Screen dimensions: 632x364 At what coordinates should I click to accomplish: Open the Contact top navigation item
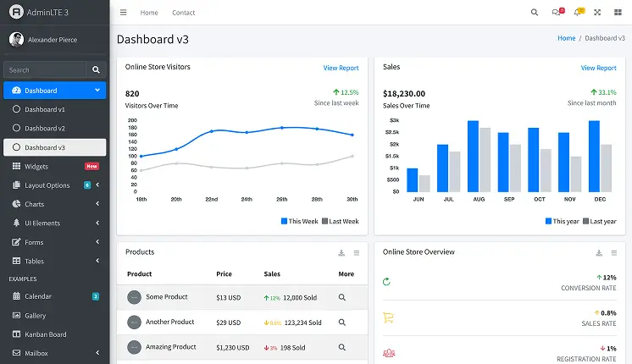(x=183, y=13)
